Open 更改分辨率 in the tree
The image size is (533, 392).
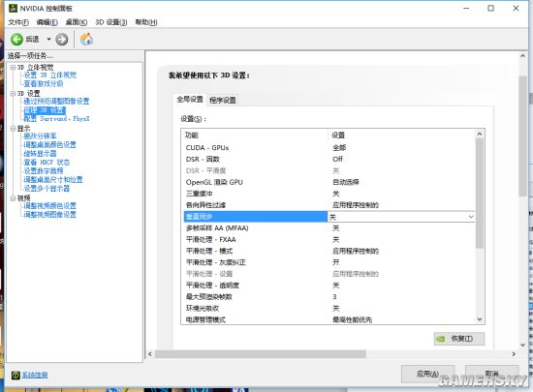tap(40, 136)
